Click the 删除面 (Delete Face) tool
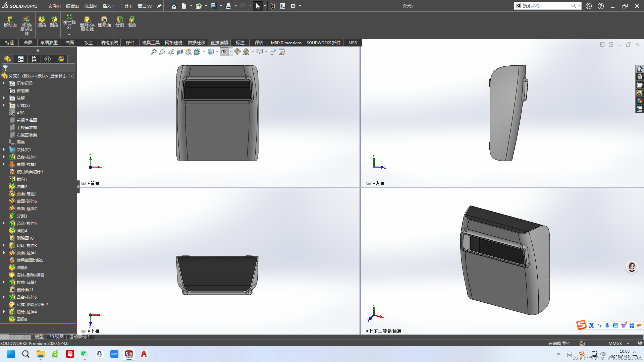Viewport: 644px width, 362px height. click(104, 21)
